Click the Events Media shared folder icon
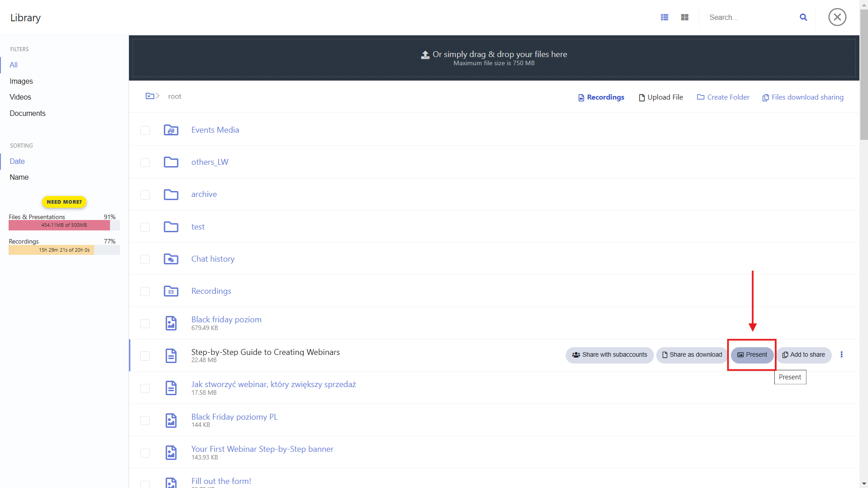 click(x=171, y=130)
